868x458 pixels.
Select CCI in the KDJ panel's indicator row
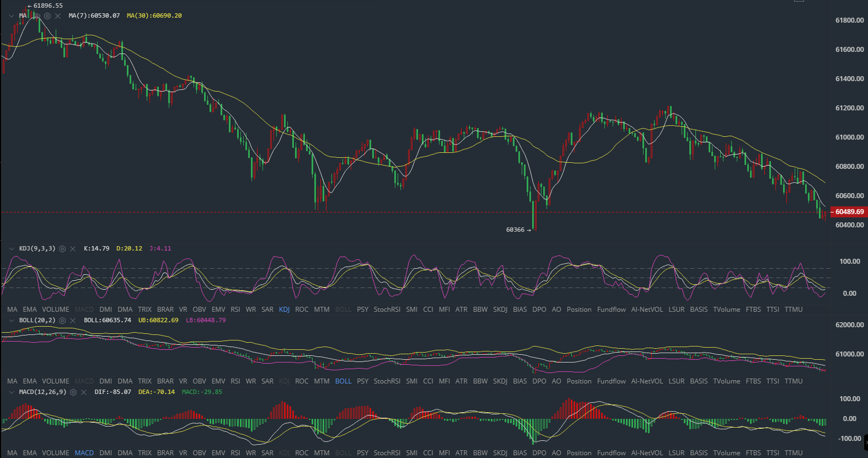(x=428, y=310)
